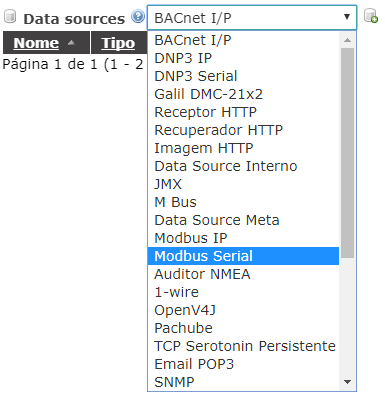Select Email POP3 entry
This screenshot has height=408, width=385.
(x=243, y=364)
